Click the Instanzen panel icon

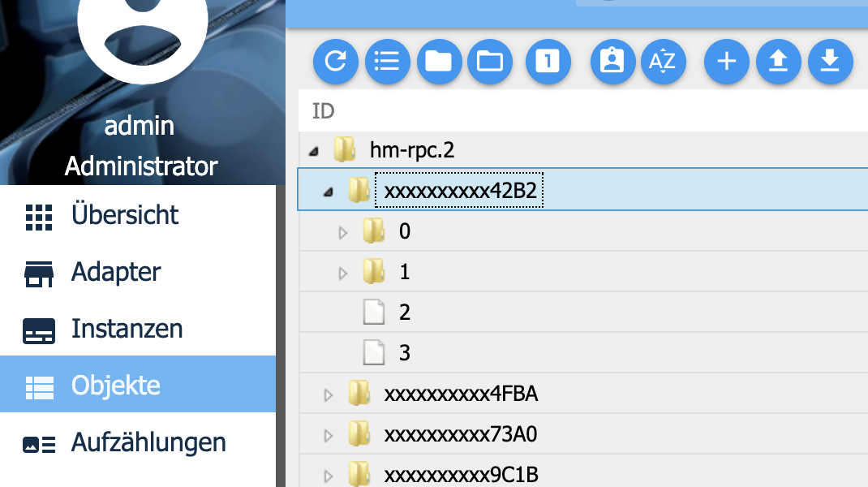pos(39,331)
